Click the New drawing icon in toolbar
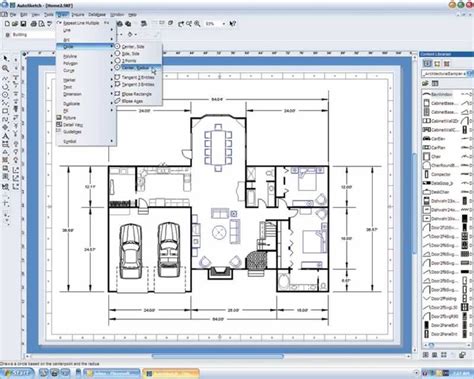Viewport: 474px width, 379px height. click(7, 24)
